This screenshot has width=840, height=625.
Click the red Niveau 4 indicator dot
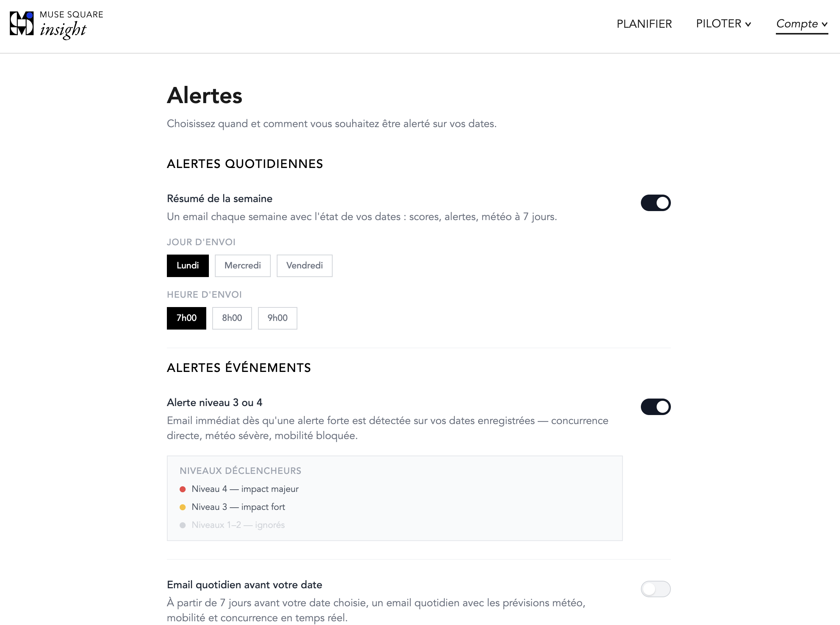click(x=183, y=489)
